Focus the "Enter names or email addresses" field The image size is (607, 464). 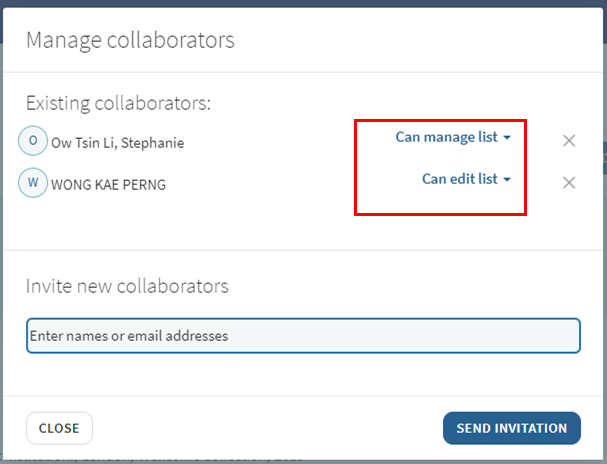click(x=303, y=336)
